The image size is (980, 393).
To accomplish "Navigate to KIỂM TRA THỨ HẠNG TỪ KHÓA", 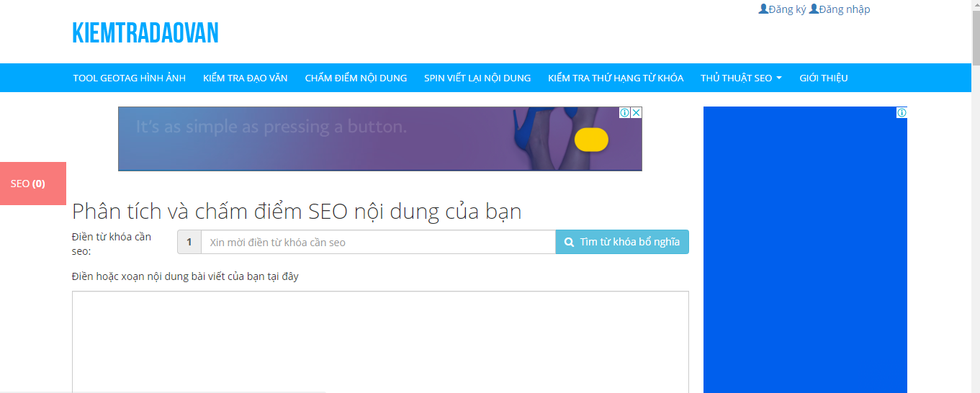I will pos(616,78).
